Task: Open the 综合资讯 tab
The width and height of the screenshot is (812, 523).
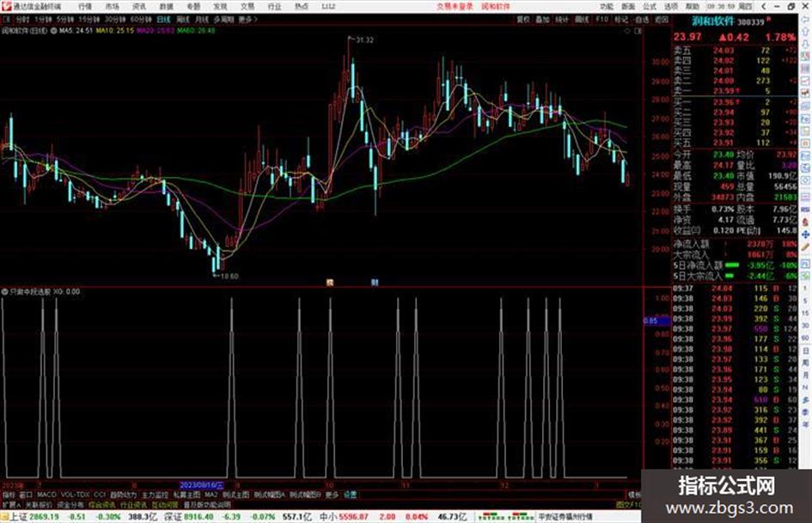Action: coord(102,504)
